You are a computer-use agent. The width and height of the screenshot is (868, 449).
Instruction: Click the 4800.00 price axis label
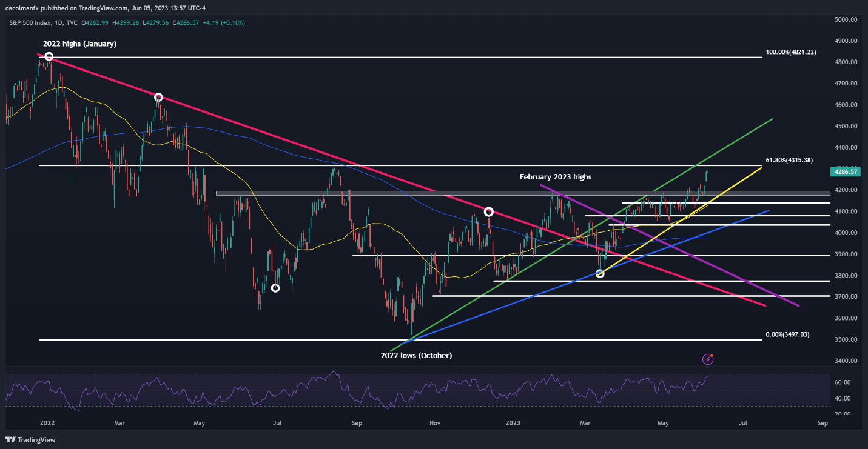click(845, 62)
